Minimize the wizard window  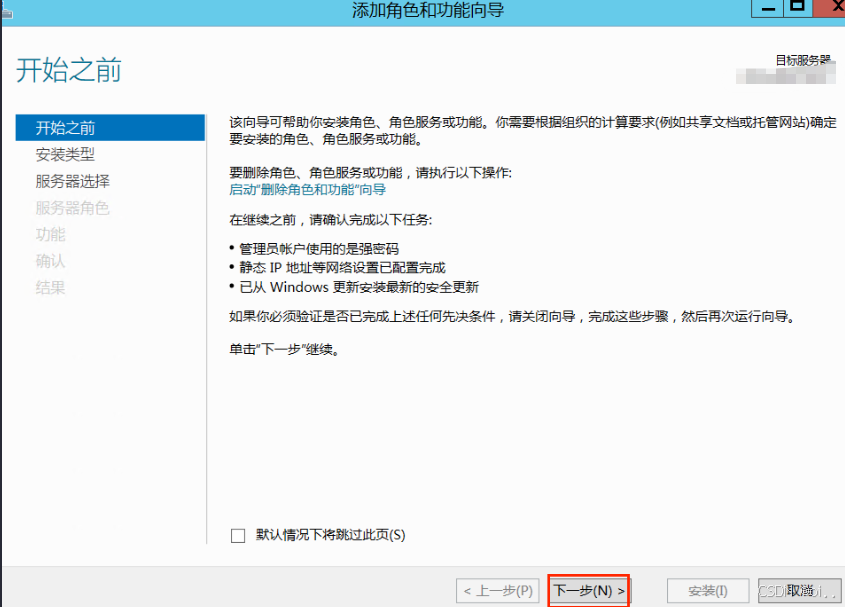tap(767, 8)
